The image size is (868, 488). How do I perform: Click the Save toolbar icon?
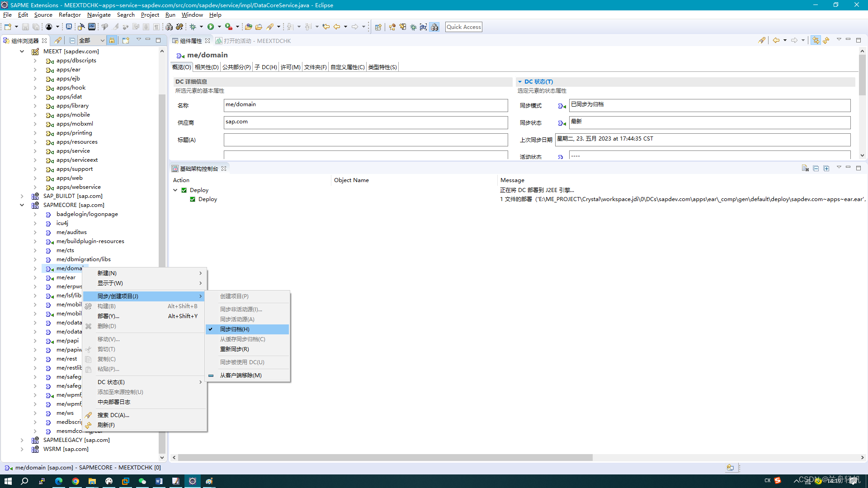click(x=25, y=27)
